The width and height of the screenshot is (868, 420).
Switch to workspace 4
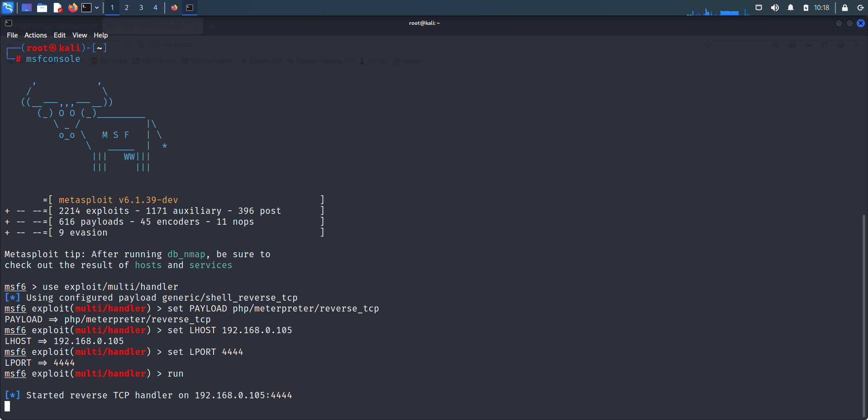(155, 8)
